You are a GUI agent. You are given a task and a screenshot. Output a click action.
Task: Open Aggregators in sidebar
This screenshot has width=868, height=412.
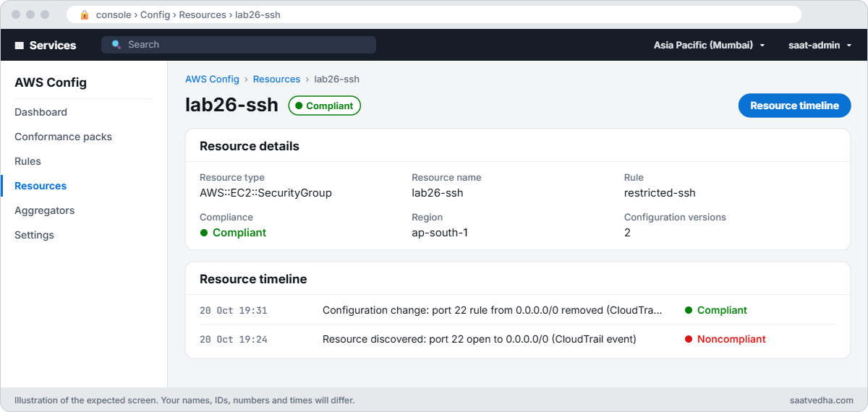pyautogui.click(x=44, y=210)
